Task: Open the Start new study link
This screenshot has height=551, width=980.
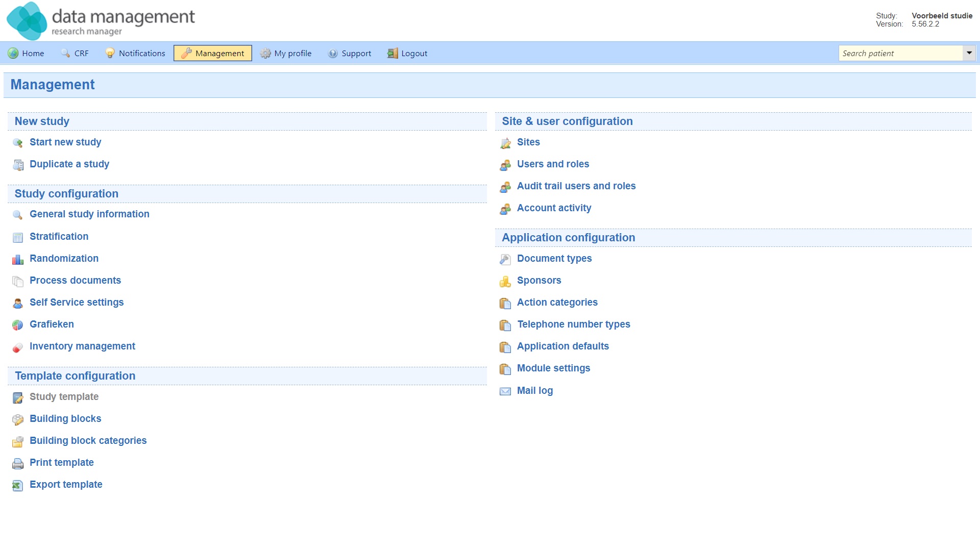Action: click(x=65, y=142)
